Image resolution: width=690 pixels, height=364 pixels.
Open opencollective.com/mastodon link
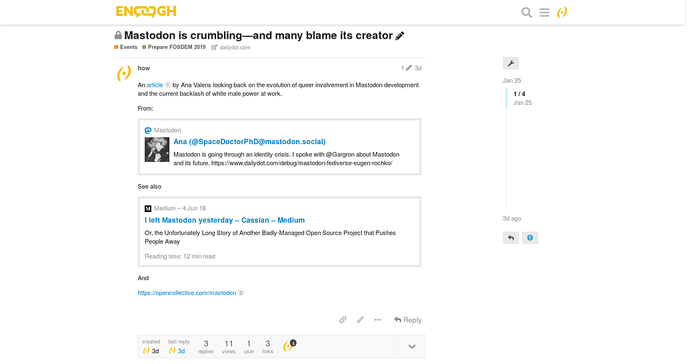[x=187, y=293]
